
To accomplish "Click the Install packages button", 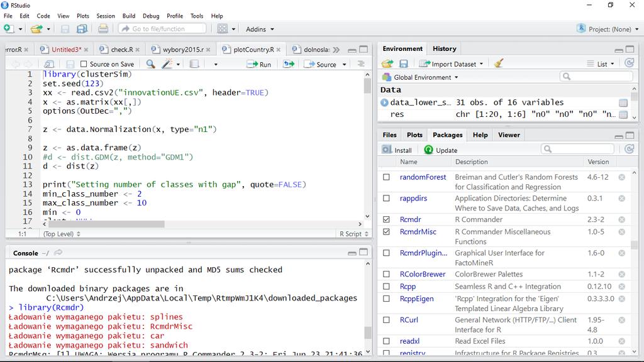I will click(x=397, y=150).
